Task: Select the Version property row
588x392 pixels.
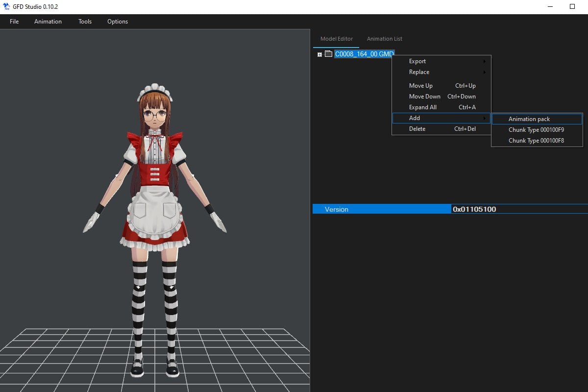Action: (x=450, y=209)
